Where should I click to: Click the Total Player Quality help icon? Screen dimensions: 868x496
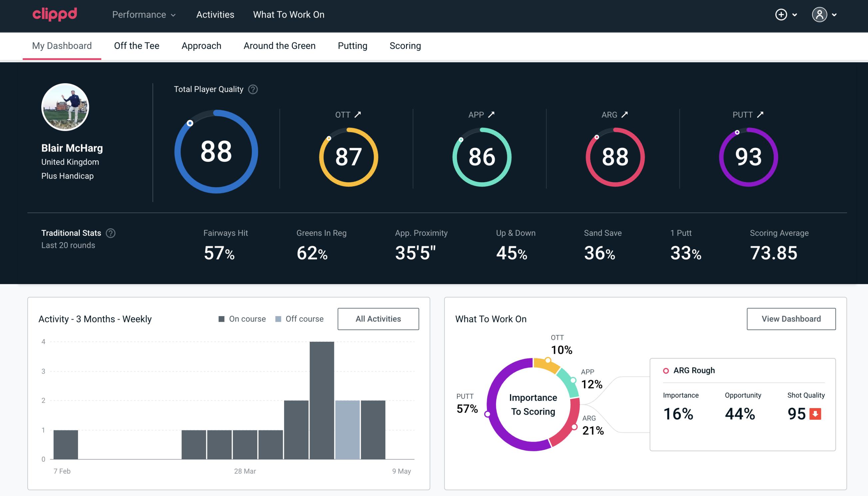252,89
